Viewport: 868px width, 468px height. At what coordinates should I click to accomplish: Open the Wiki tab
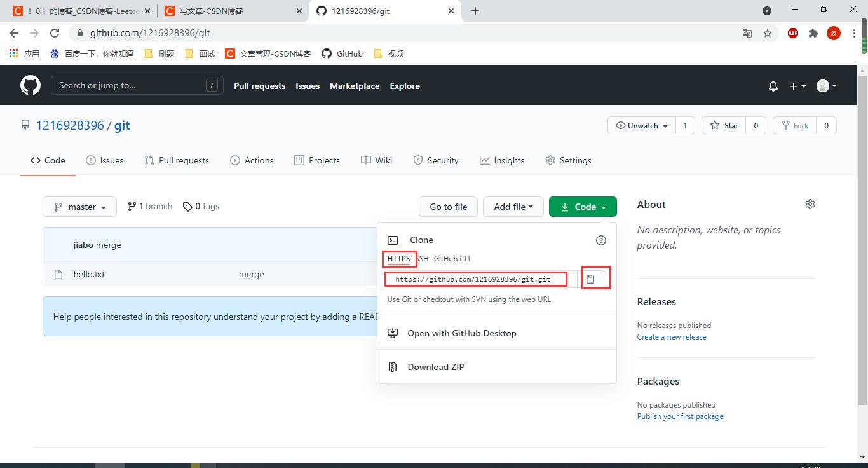pyautogui.click(x=377, y=160)
